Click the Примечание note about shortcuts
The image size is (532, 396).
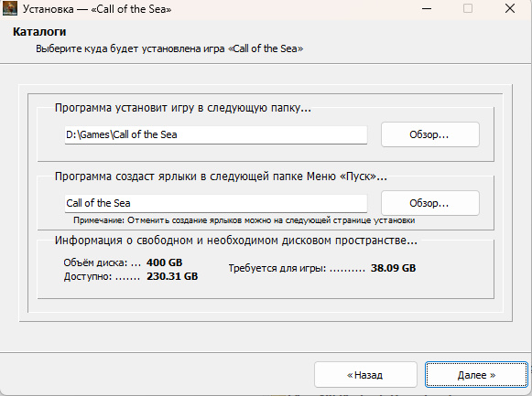pos(244,220)
